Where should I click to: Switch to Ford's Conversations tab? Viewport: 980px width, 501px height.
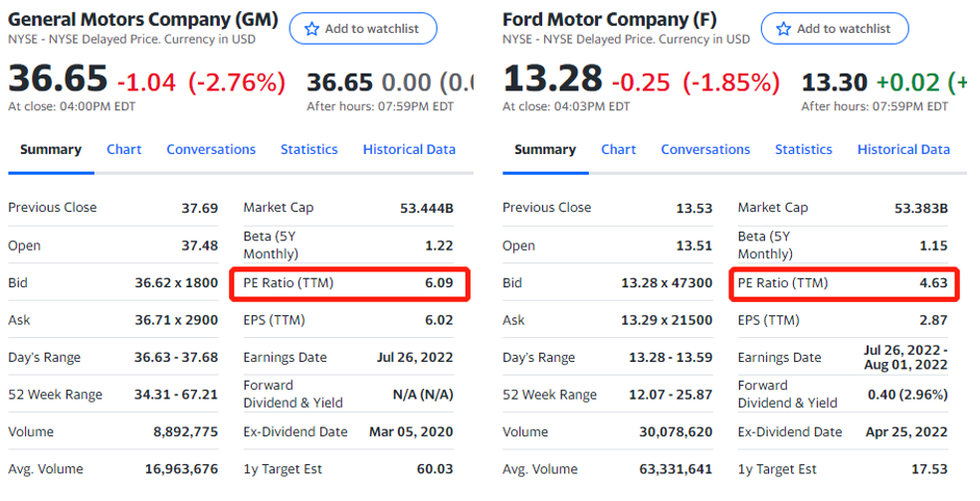pyautogui.click(x=705, y=149)
